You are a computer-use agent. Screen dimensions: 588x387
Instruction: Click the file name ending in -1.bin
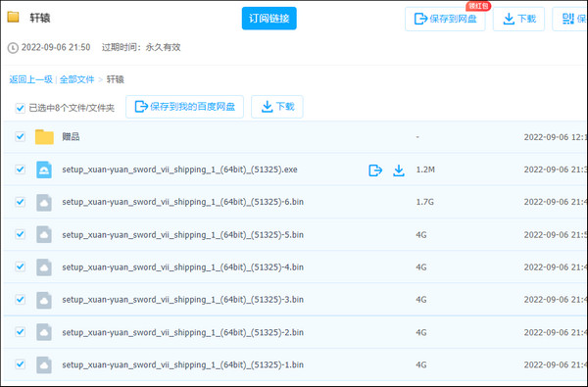[x=182, y=364]
